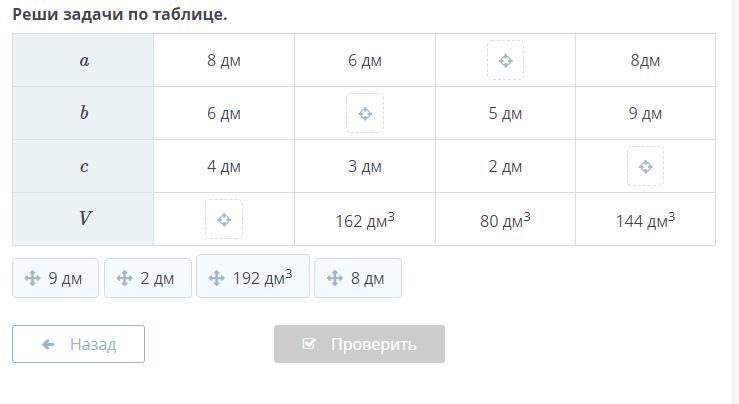Click the check icon on the Проверить button
Screen dimensions: 739x404
(x=309, y=344)
